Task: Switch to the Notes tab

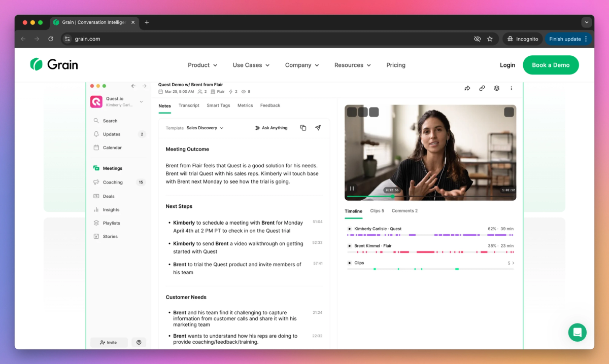Action: click(x=164, y=105)
